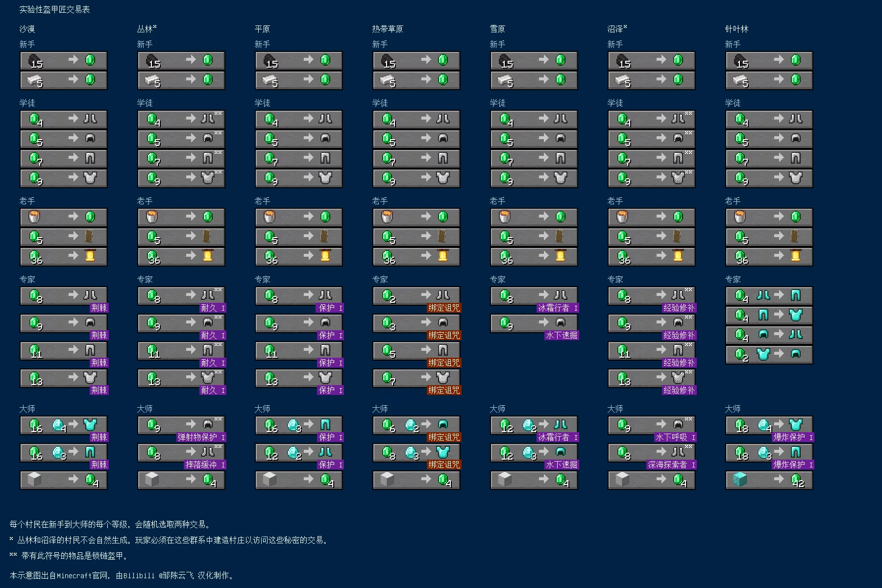
Task: Select the diamond helmet icon in 热带草原 大师
Action: click(443, 424)
